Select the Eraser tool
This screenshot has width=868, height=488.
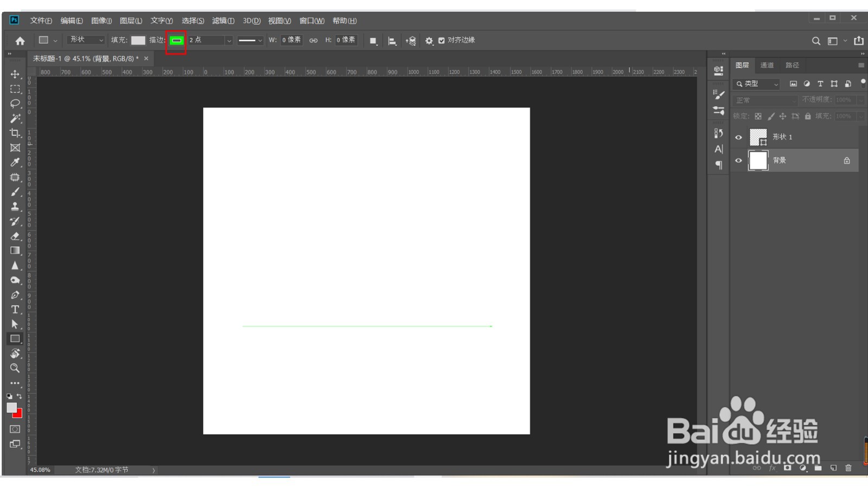tap(15, 236)
